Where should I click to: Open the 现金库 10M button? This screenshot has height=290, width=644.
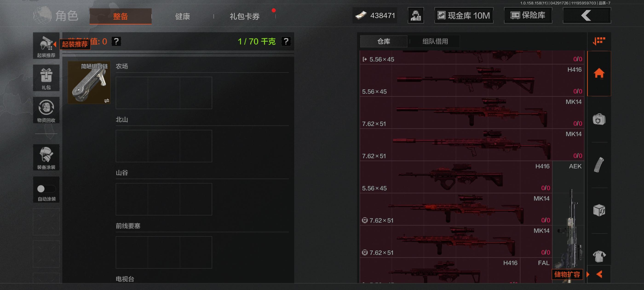click(464, 15)
